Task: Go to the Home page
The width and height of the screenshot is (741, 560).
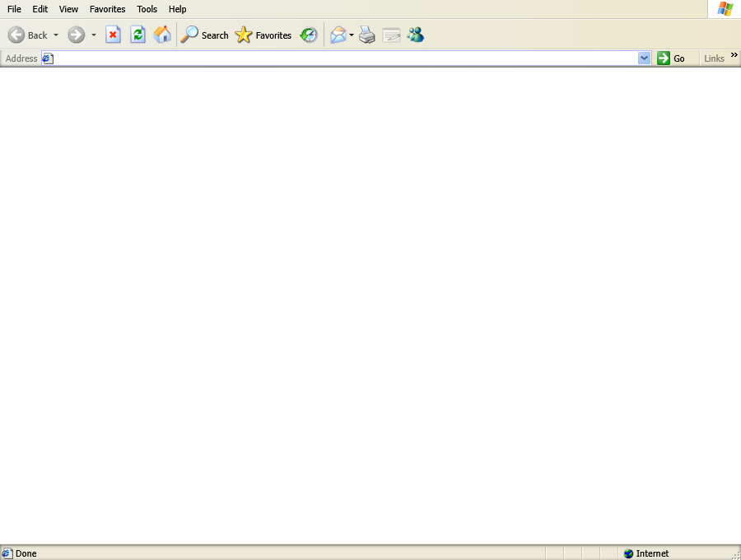Action: 162,35
